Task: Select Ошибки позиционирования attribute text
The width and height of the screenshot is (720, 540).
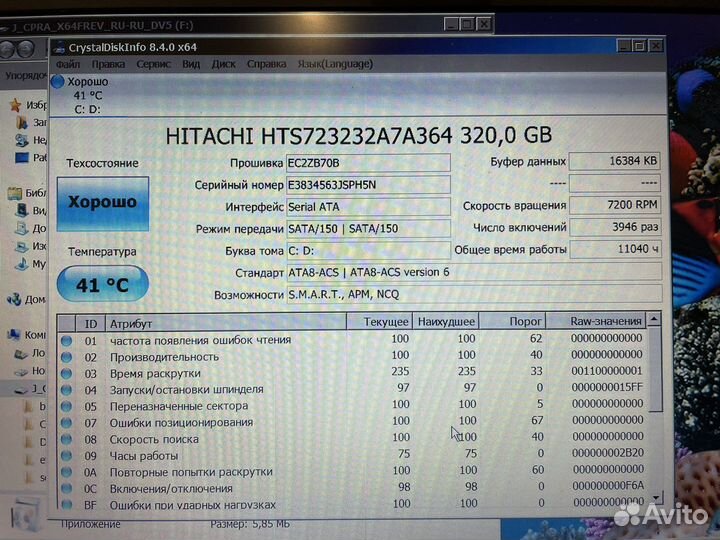Action: pos(181,423)
